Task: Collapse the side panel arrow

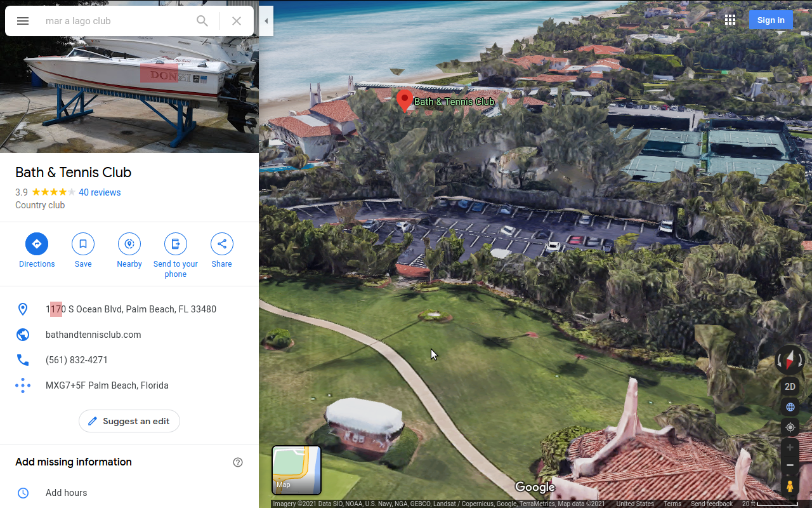Action: 266,21
